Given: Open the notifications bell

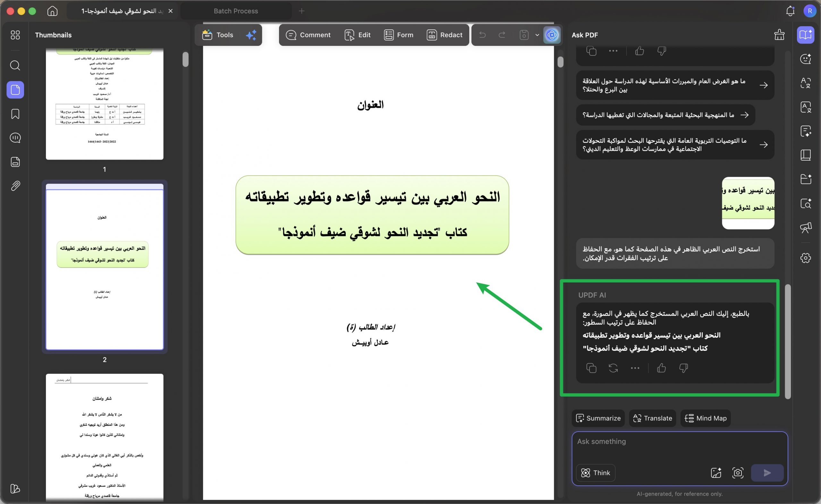Looking at the screenshot, I should pos(790,11).
